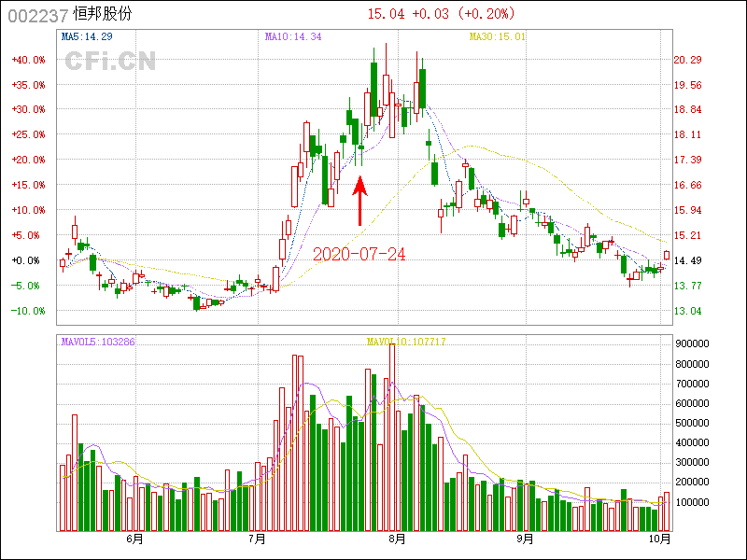The height and width of the screenshot is (560, 747).
Task: Select the MAVOL10:107717 volume label
Action: (406, 342)
